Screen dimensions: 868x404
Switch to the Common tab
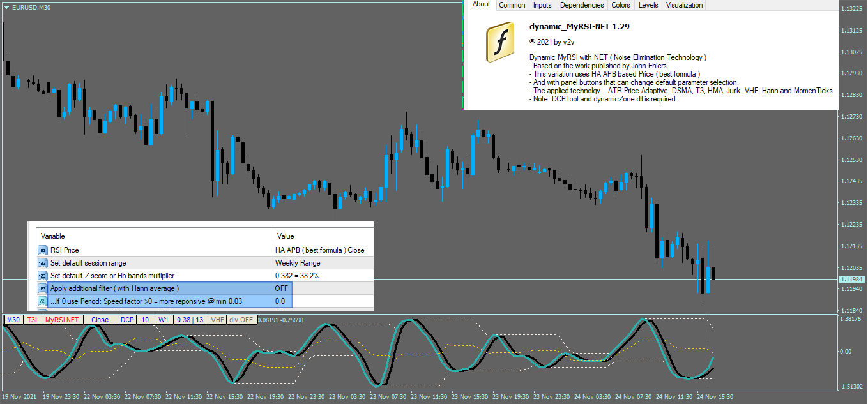512,5
